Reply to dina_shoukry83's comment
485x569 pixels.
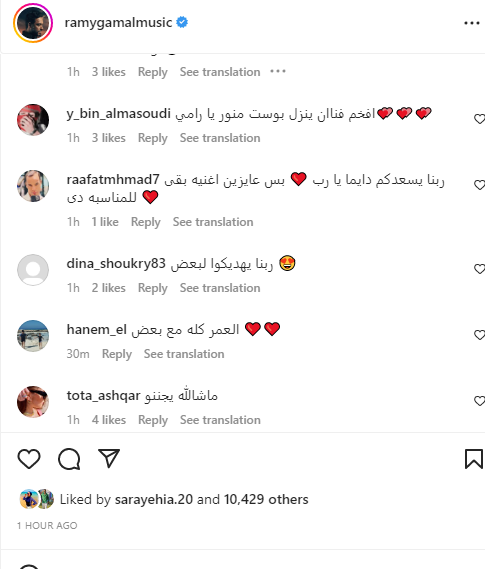[x=153, y=288]
